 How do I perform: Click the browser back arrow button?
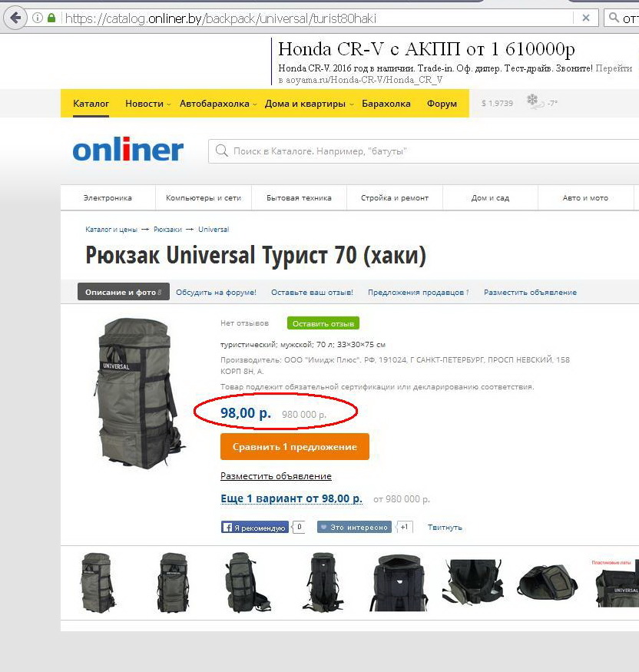tap(15, 18)
